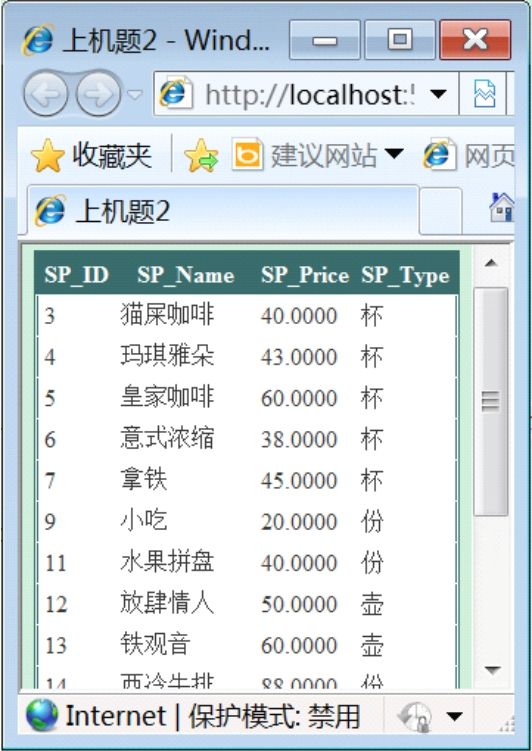Click the price 38.0000
532x751 pixels.
click(299, 440)
